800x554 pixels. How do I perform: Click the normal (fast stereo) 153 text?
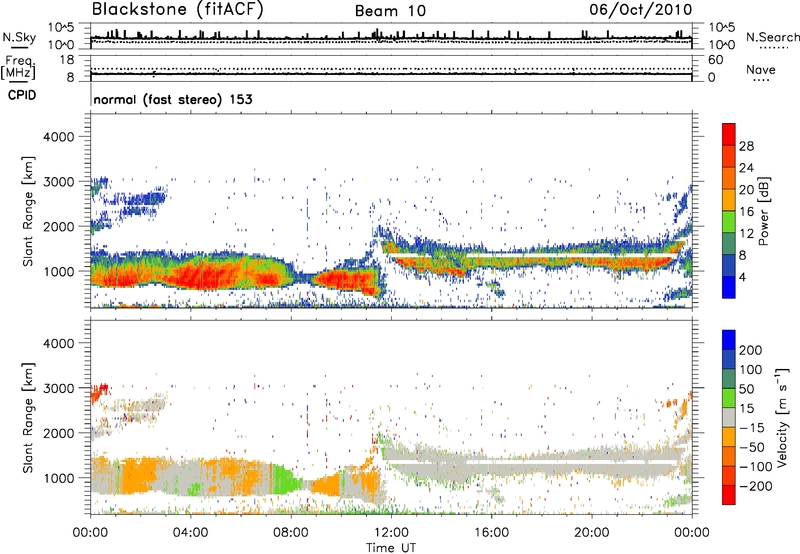tap(173, 99)
